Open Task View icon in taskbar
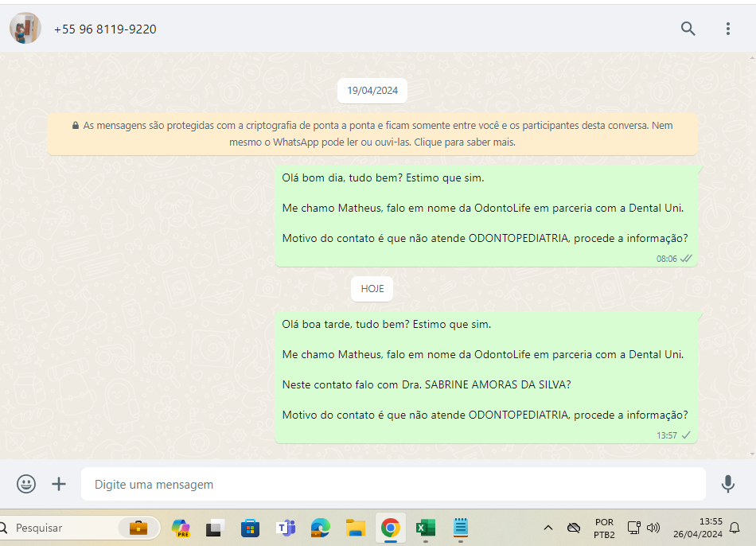Screen dimensions: 756x546 [x=215, y=528]
